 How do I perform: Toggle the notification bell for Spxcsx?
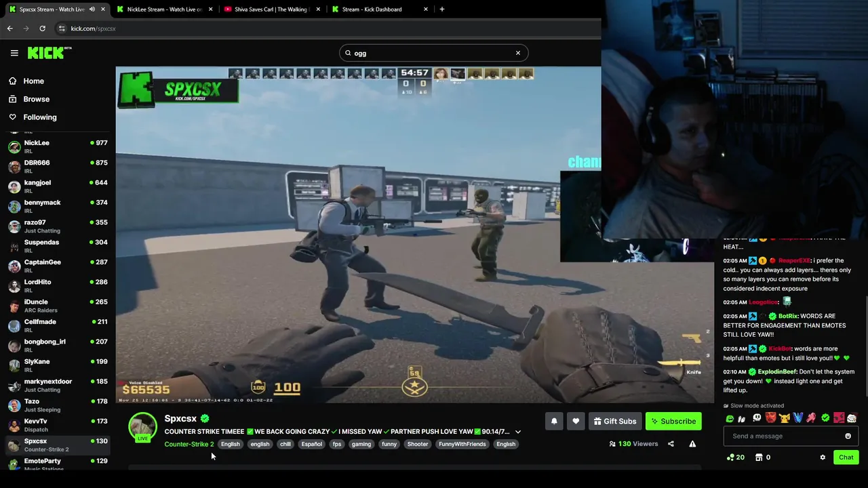tap(554, 422)
